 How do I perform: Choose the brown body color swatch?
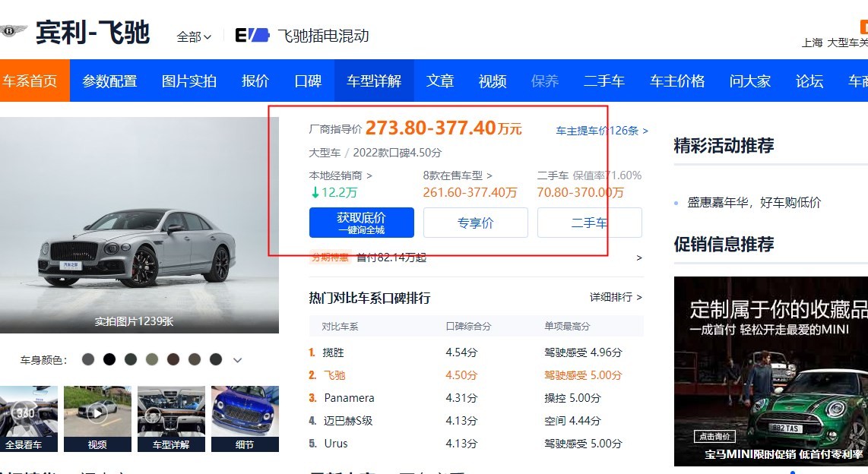click(173, 359)
